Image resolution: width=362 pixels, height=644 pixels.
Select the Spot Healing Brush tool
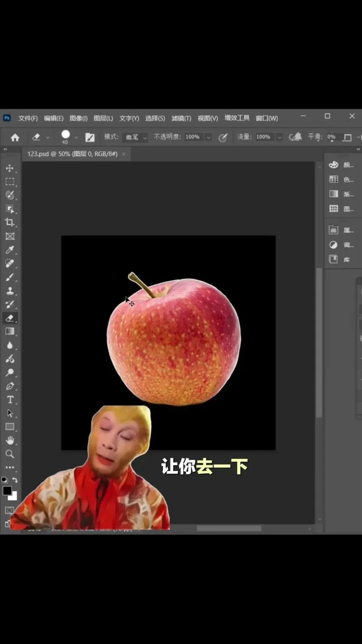point(10,263)
